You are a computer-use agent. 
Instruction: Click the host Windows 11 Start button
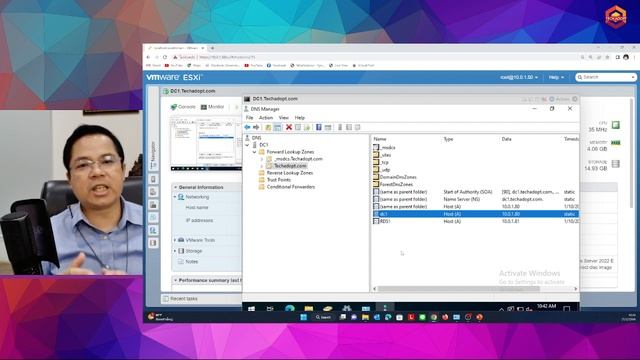[304, 317]
